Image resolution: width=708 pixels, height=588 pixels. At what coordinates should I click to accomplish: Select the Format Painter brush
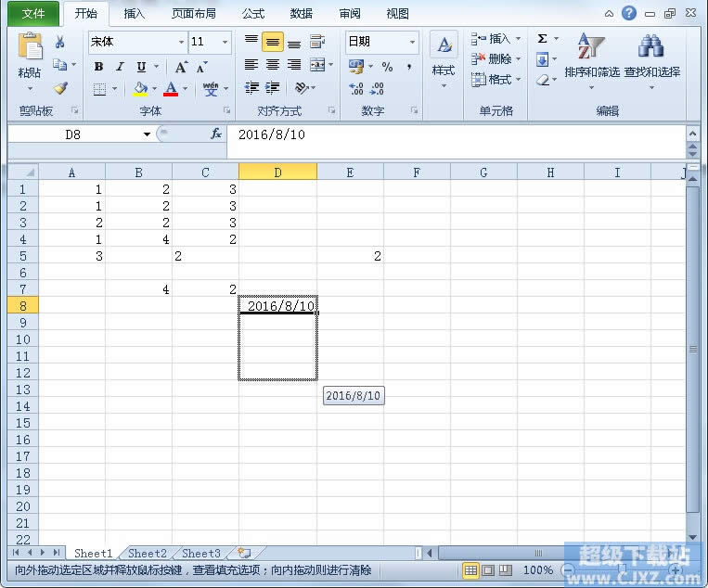tap(60, 88)
